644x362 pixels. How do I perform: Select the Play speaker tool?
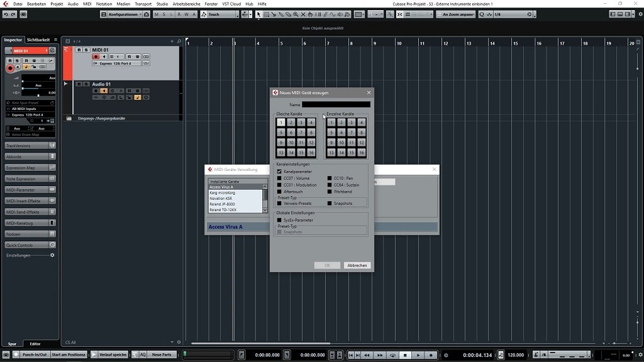340,14
